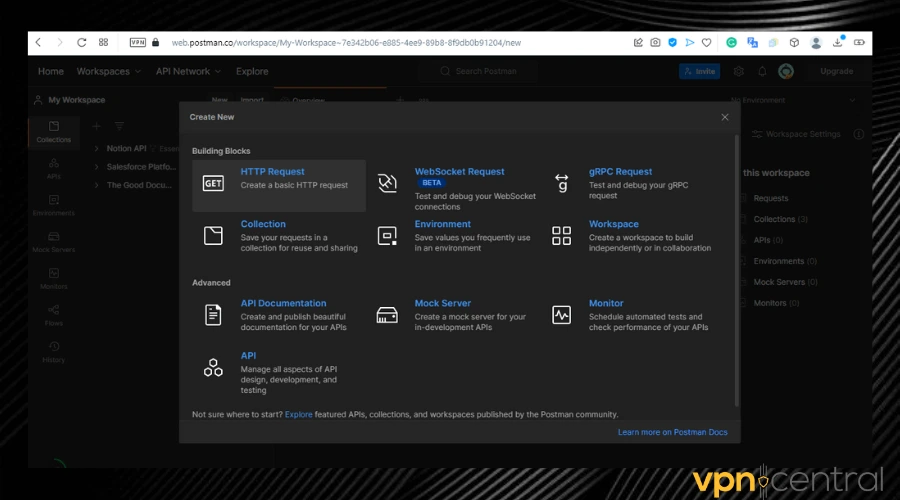Expand The Good Docu... collection
The height and width of the screenshot is (500, 900).
click(x=96, y=185)
